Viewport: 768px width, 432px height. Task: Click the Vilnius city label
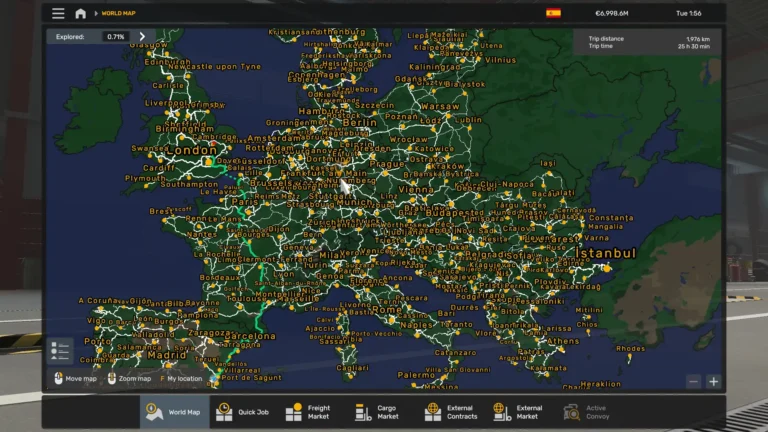click(500, 60)
